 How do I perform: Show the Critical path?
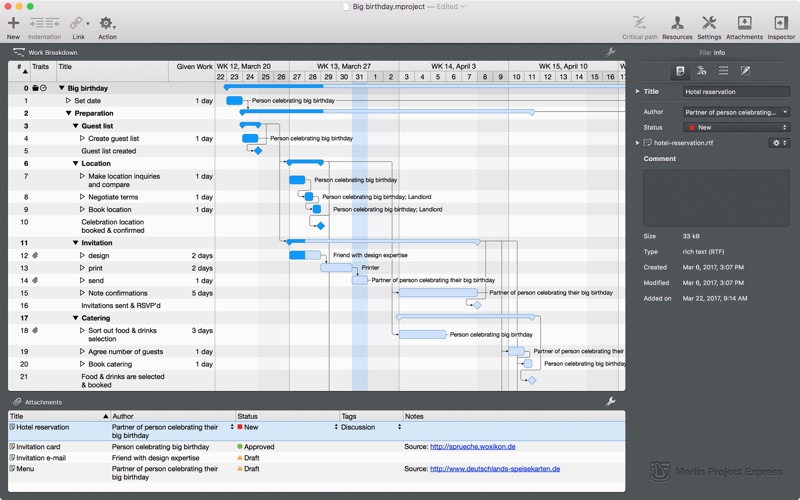(x=639, y=23)
